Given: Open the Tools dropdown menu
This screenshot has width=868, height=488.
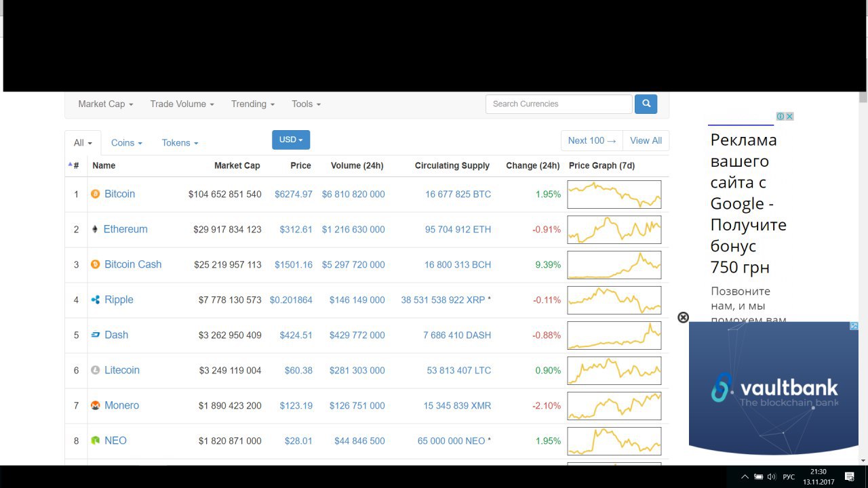Looking at the screenshot, I should [306, 104].
